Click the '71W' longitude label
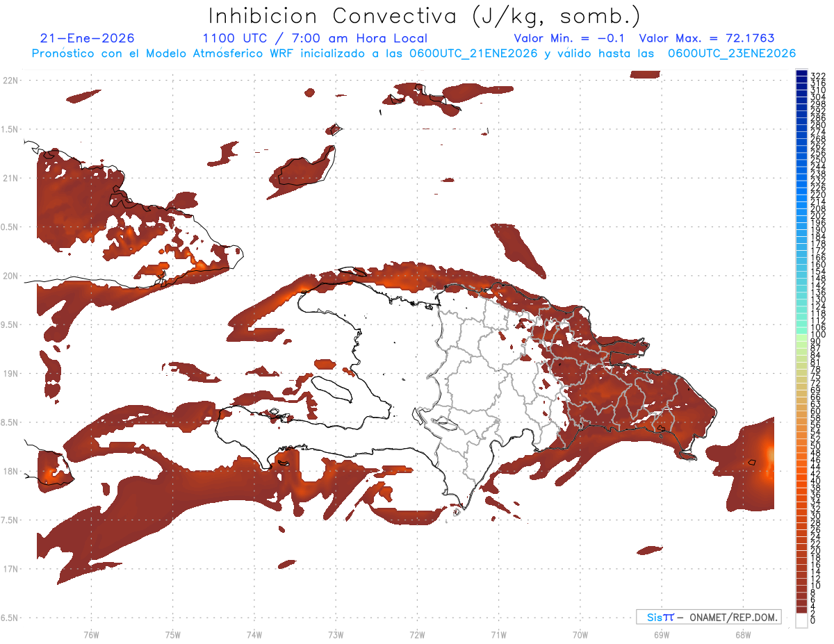Image resolution: width=834 pixels, height=644 pixels. [498, 634]
